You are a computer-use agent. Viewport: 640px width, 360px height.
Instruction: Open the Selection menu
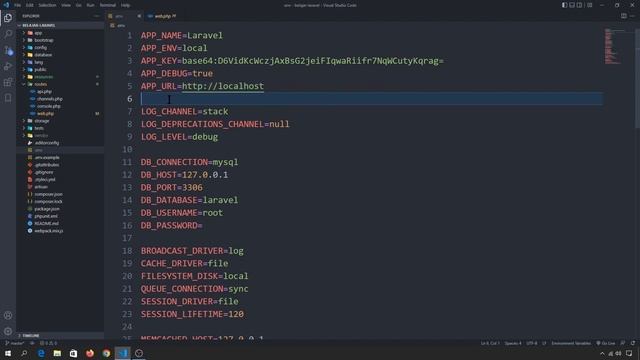[x=47, y=5]
